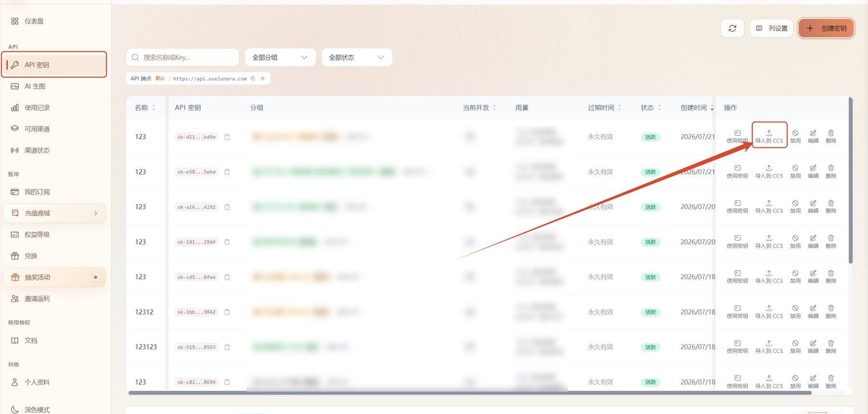Click 导入到 CCS for key sk-cd5...8fee
868x414 pixels.
point(769,277)
